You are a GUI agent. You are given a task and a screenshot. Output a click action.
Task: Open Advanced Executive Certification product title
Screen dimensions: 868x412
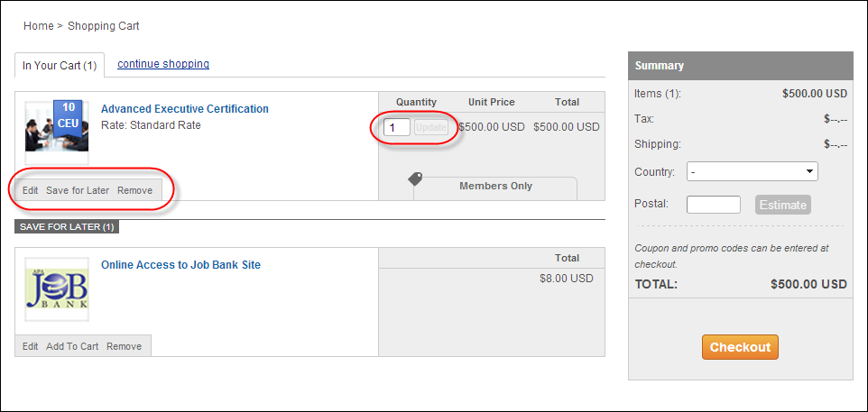click(x=184, y=109)
